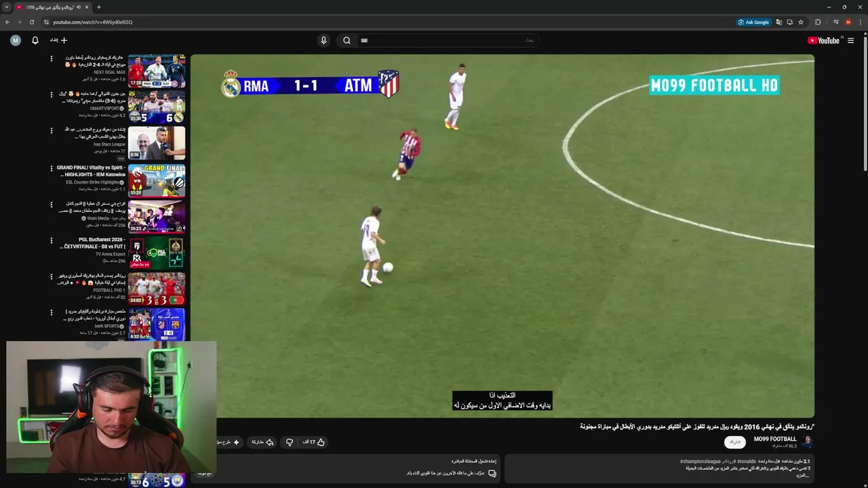868x488 pixels.
Task: Open the 5-6 scoreline video thumbnail
Action: [x=157, y=107]
